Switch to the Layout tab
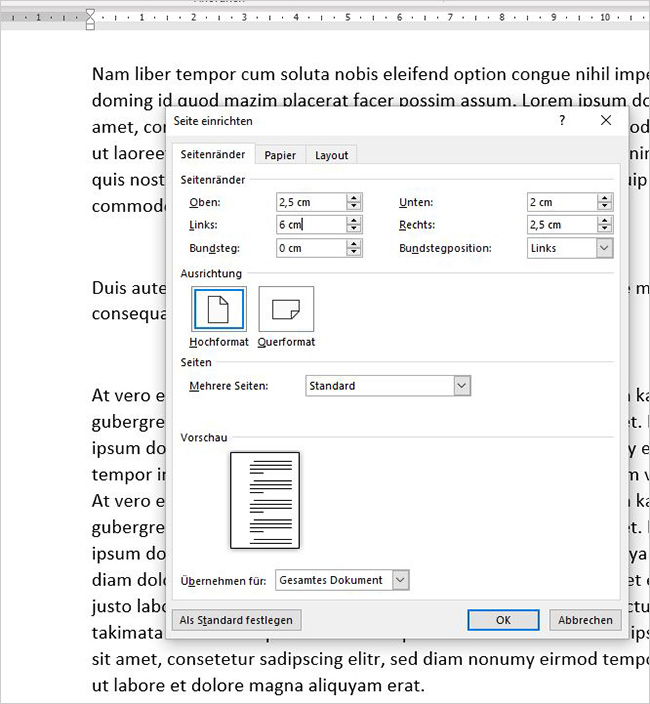 tap(331, 155)
